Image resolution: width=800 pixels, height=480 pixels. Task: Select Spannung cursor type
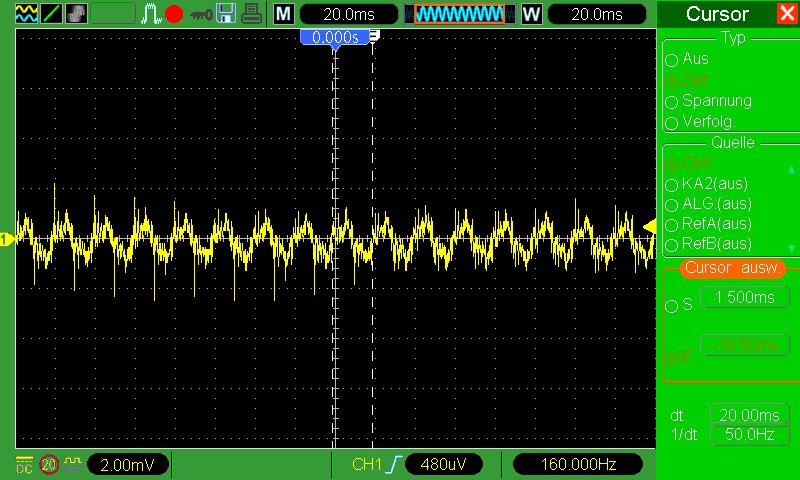pos(672,102)
